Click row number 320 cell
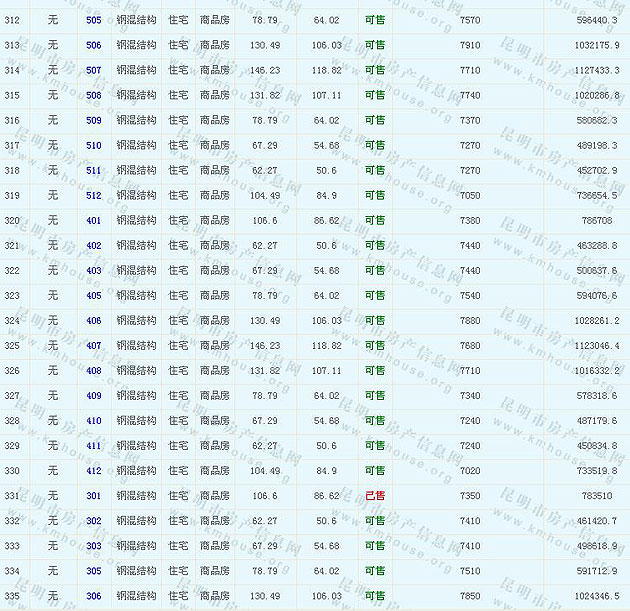This screenshot has width=630, height=611. [12, 220]
